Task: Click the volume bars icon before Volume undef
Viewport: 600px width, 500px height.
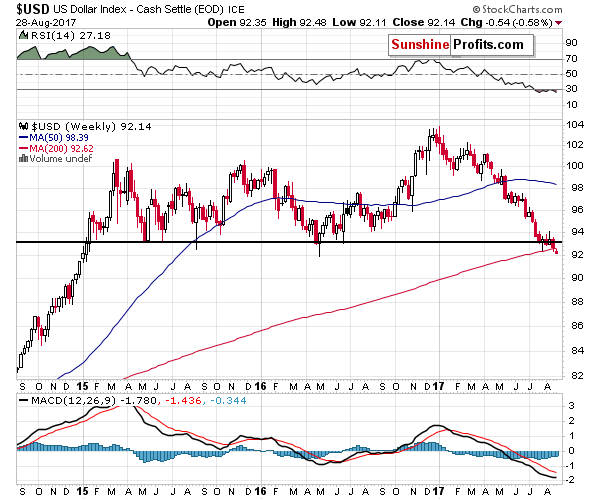Action: (x=23, y=158)
